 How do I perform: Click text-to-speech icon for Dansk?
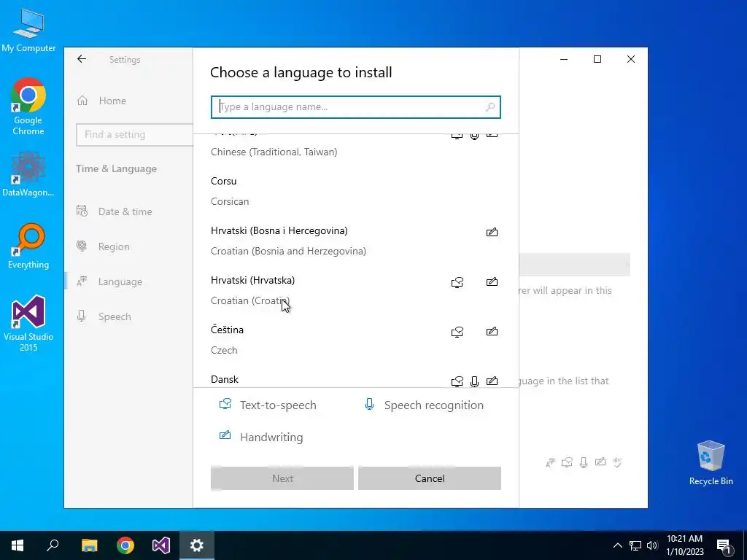tap(457, 381)
